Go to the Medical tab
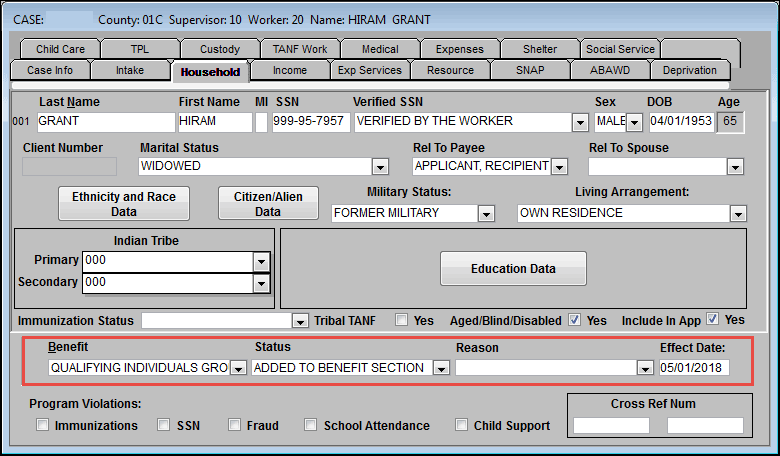780x456 pixels. coord(380,49)
